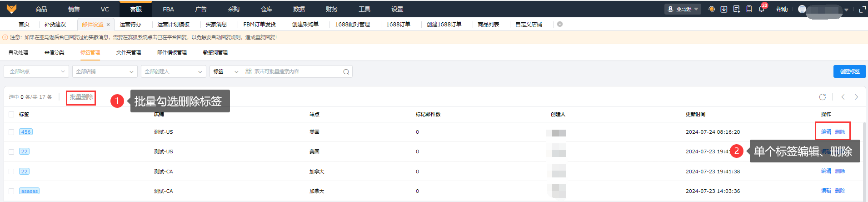Image resolution: width=868 pixels, height=202 pixels.
Task: Go to next page arrow
Action: point(857,97)
